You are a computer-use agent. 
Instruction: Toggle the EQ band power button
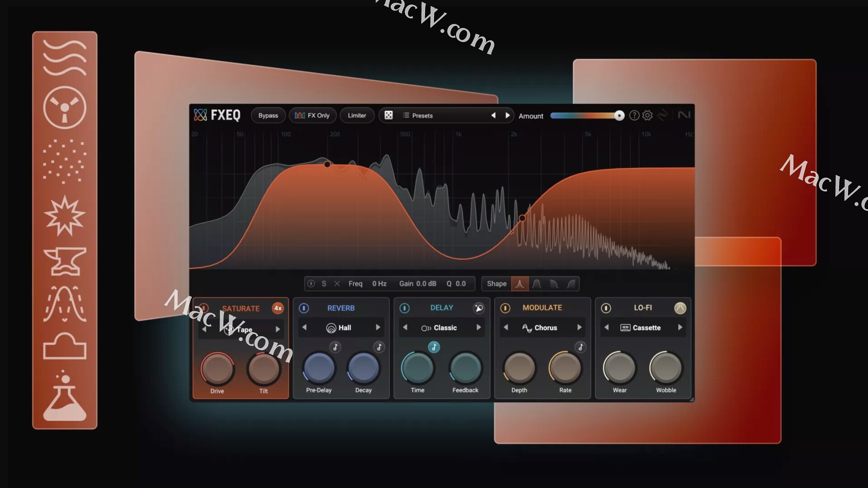point(311,284)
